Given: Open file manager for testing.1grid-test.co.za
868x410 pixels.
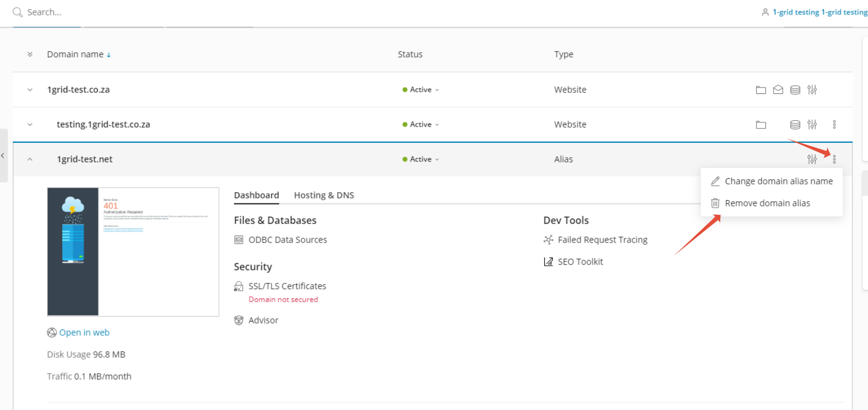Looking at the screenshot, I should (761, 125).
